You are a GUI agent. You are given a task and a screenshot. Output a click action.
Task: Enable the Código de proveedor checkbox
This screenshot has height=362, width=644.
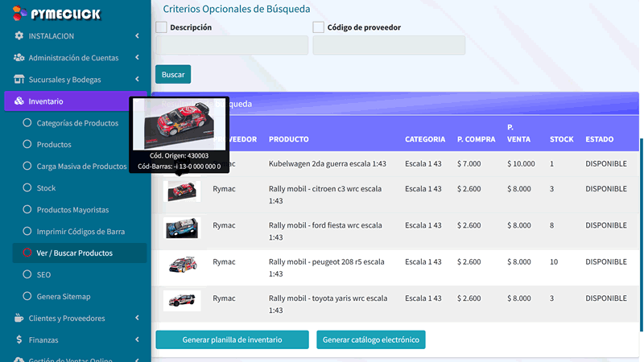318,27
